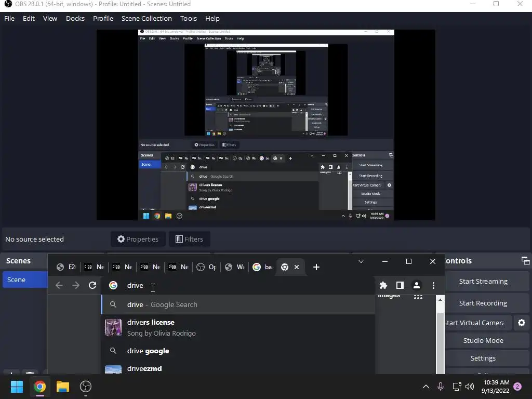Image resolution: width=532 pixels, height=399 pixels.
Task: Select the Scene item in Scenes list
Action: 25,280
